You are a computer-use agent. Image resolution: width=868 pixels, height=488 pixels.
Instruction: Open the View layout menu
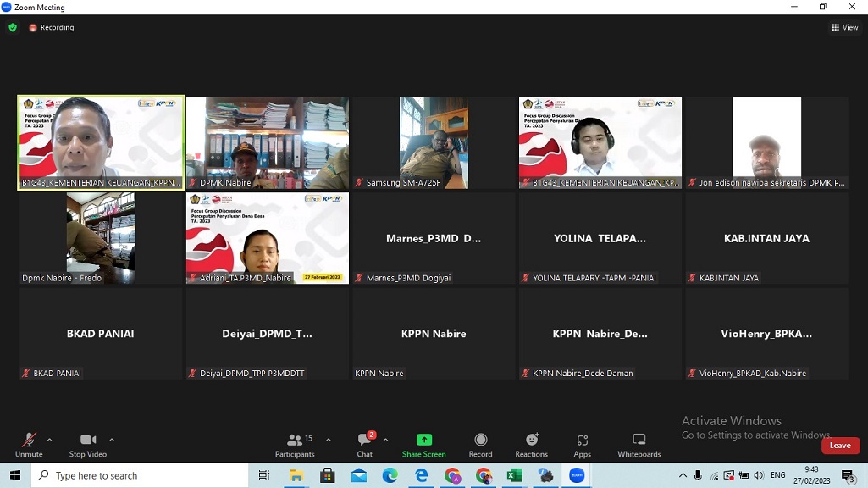click(x=845, y=27)
